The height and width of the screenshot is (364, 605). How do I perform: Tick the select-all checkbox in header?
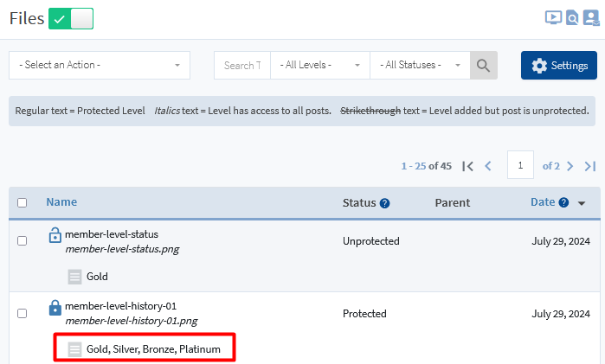pos(22,202)
